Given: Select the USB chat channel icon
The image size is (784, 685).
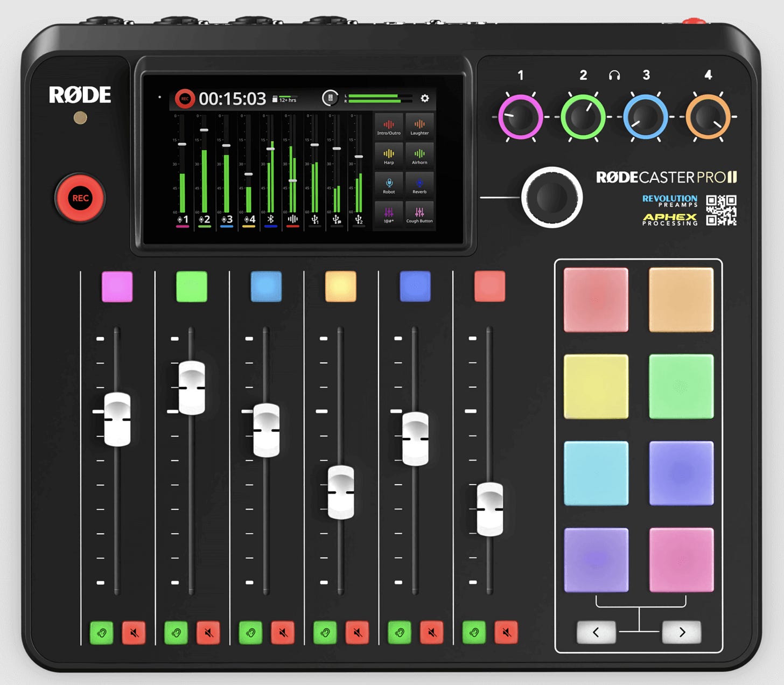Looking at the screenshot, I should 337,219.
